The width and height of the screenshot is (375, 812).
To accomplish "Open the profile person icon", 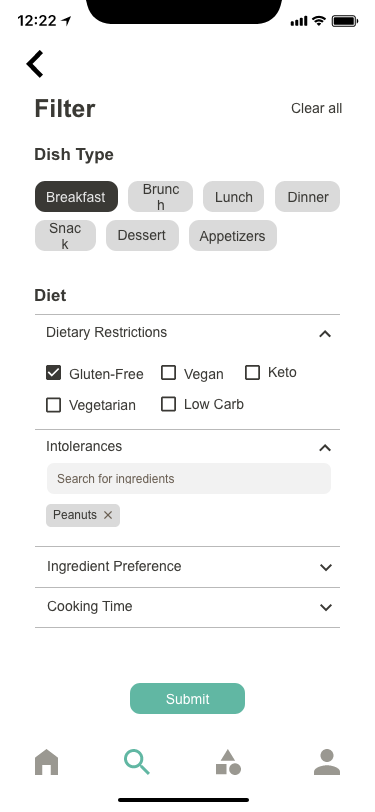I will [x=327, y=762].
